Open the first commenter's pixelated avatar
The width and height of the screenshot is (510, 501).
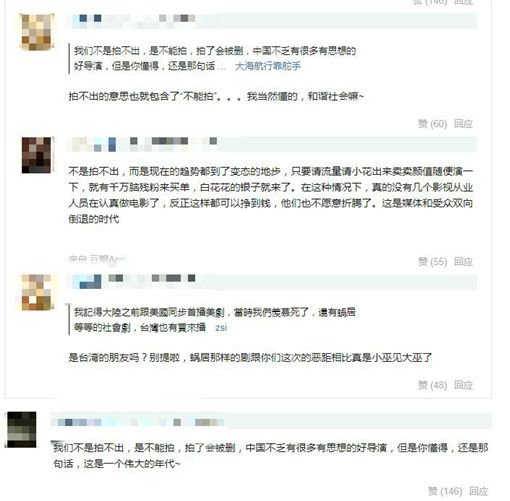[37, 32]
